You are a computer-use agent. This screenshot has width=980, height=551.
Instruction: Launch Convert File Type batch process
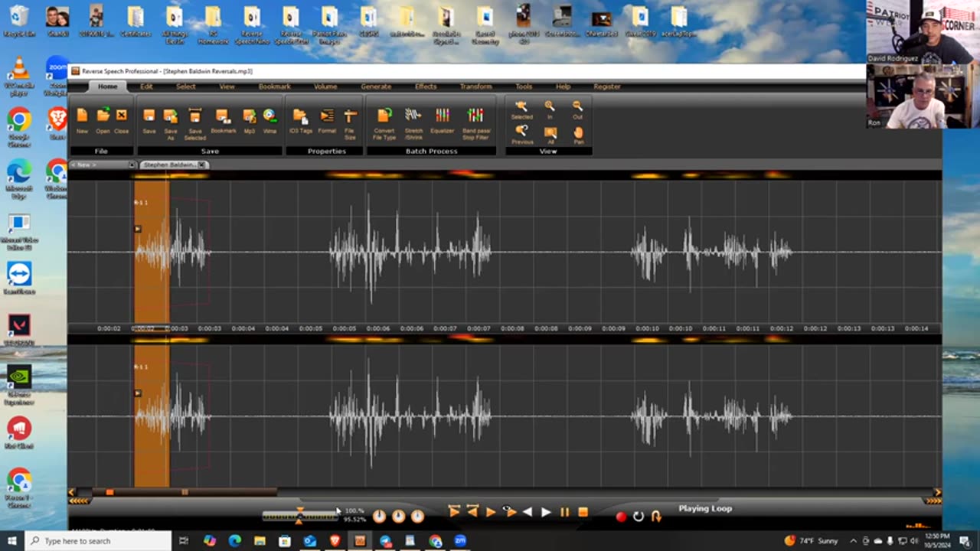click(x=384, y=122)
